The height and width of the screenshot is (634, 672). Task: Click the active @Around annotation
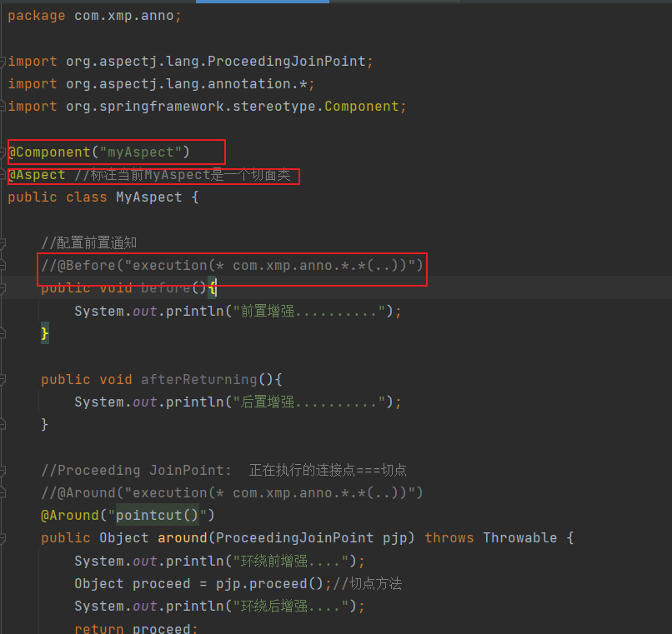(x=70, y=516)
